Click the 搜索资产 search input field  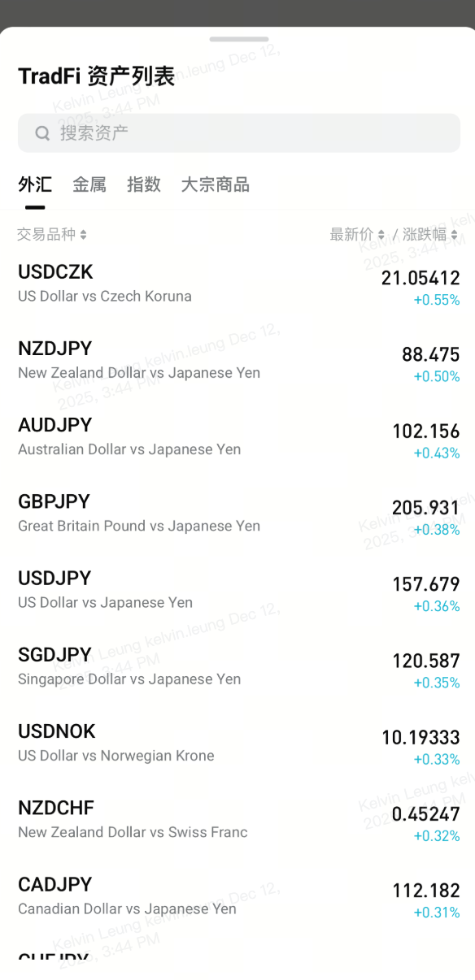pos(237,132)
